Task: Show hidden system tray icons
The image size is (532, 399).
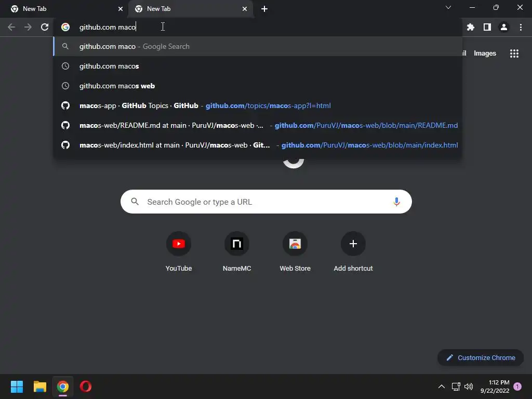Action: (x=442, y=387)
